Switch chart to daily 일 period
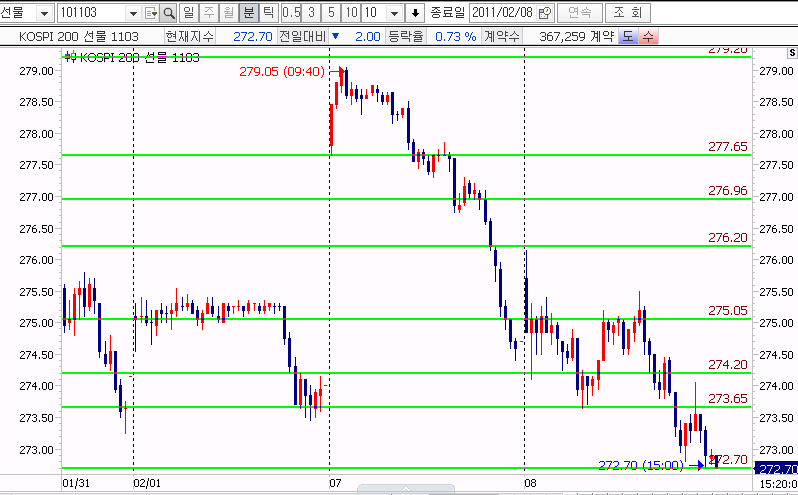The height and width of the screenshot is (495, 798). [x=188, y=13]
